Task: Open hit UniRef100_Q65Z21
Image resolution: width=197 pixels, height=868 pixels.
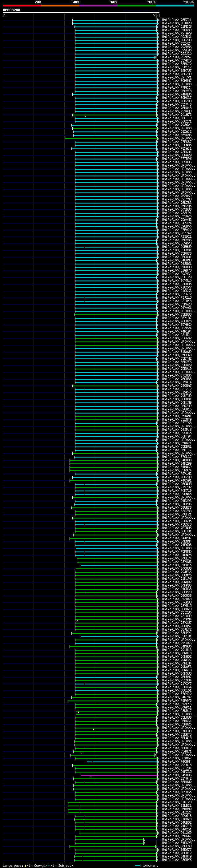Action: coord(177,20)
